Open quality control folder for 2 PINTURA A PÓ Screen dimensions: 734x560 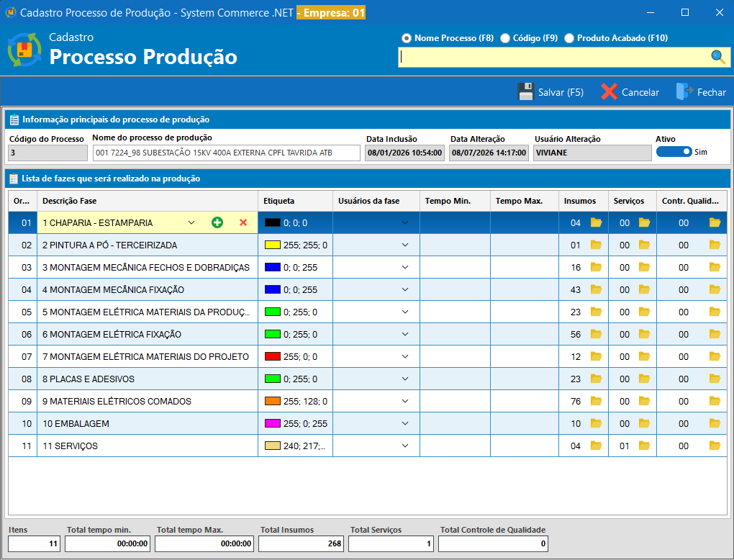[x=715, y=245]
